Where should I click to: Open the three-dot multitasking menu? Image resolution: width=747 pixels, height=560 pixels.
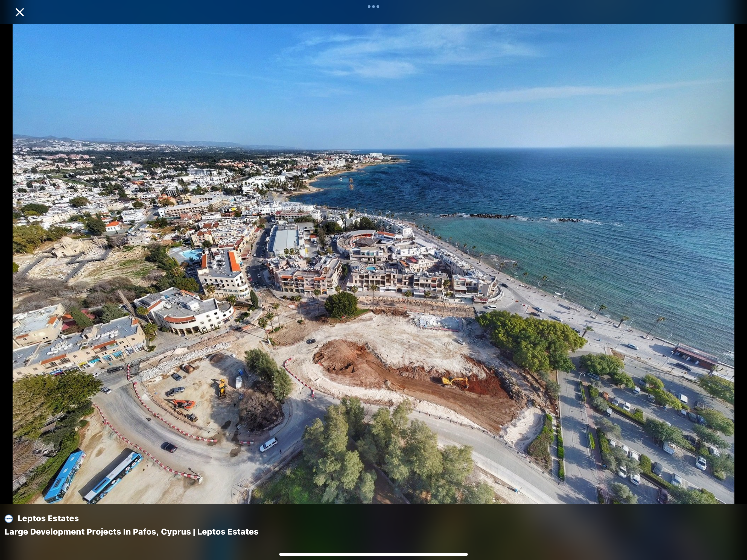pyautogui.click(x=373, y=6)
